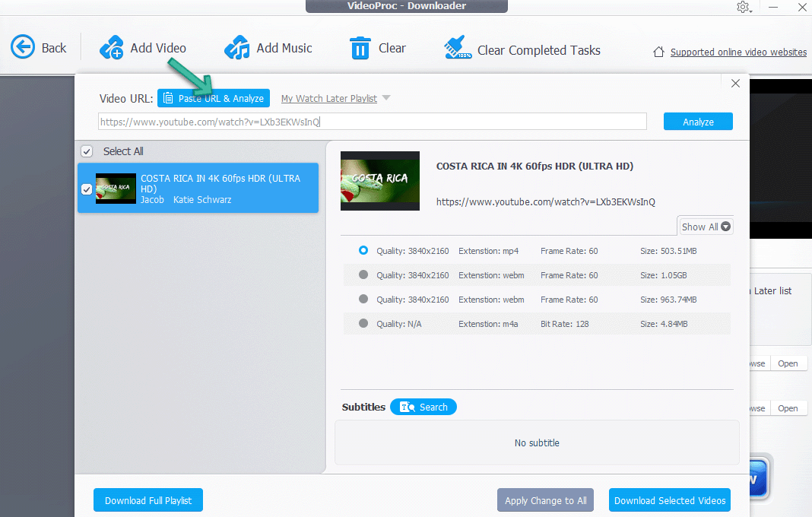Expand the Watch Later Playlist dropdown arrow

point(385,98)
